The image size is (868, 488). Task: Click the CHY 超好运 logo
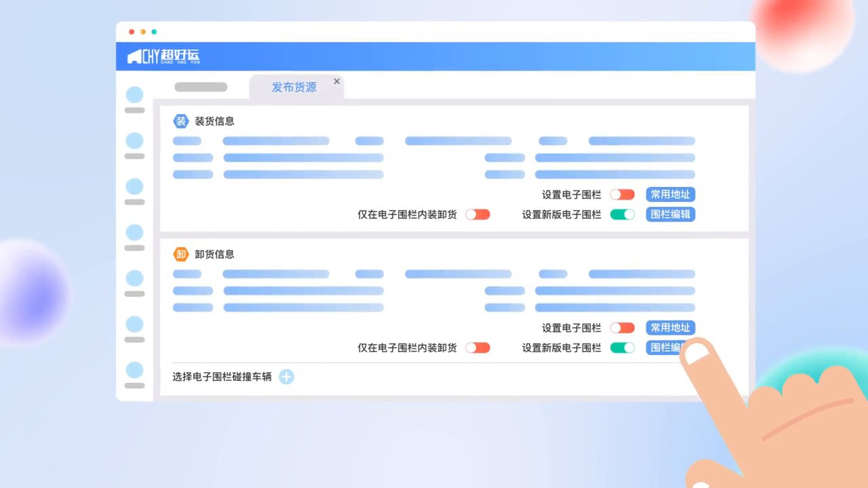click(x=163, y=57)
